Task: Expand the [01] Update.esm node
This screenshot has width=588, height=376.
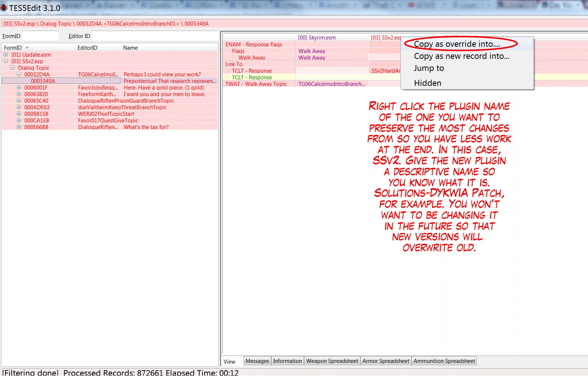Action: [x=6, y=54]
